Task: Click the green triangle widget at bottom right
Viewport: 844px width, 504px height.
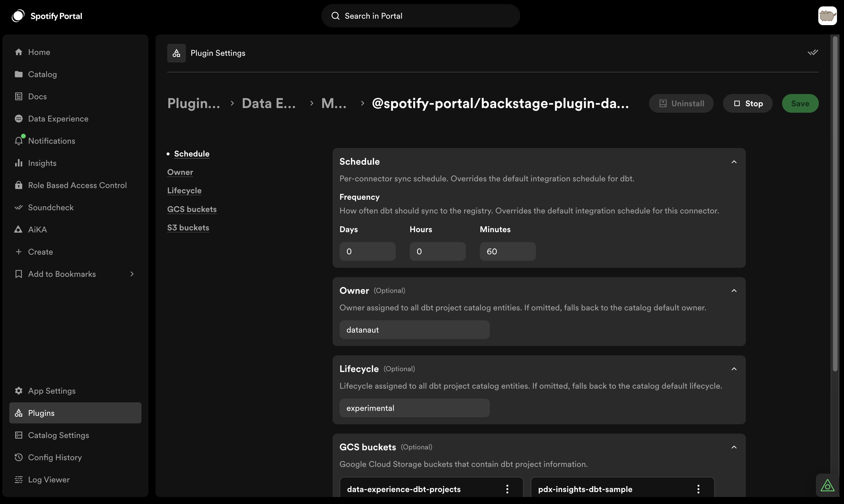Action: click(827, 485)
